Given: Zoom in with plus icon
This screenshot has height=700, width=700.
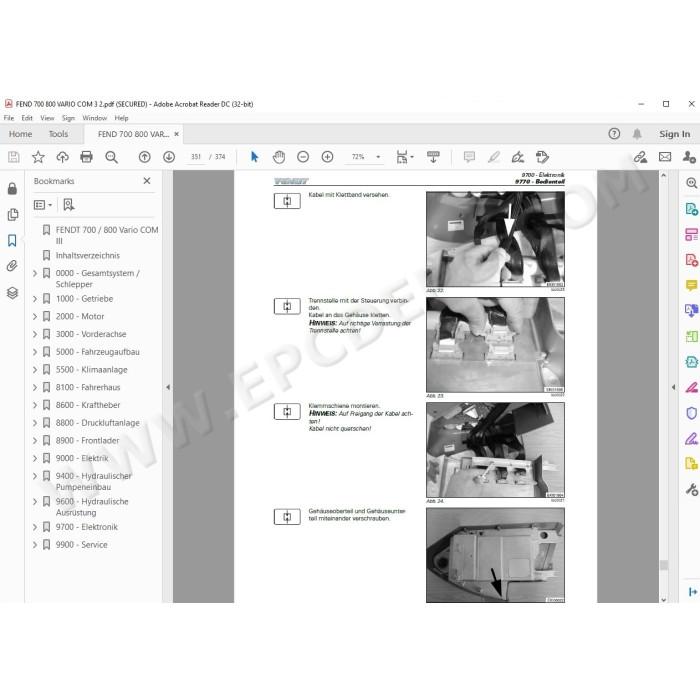Looking at the screenshot, I should [327, 157].
